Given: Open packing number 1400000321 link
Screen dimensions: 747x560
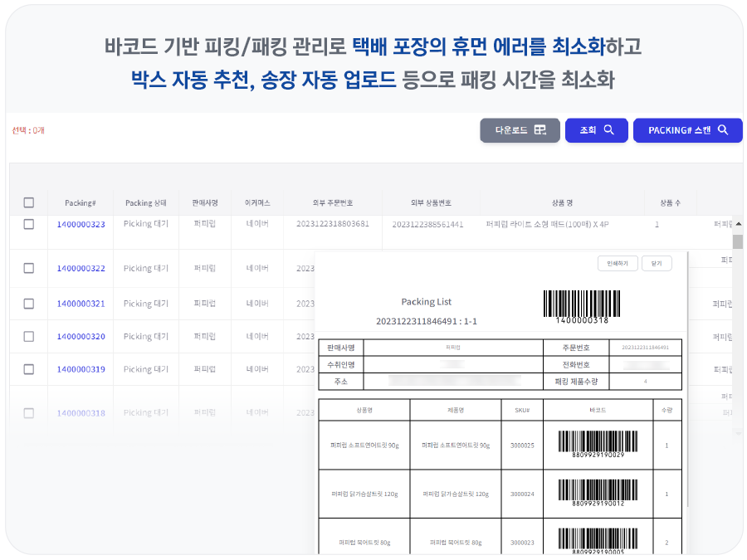Looking at the screenshot, I should [81, 304].
